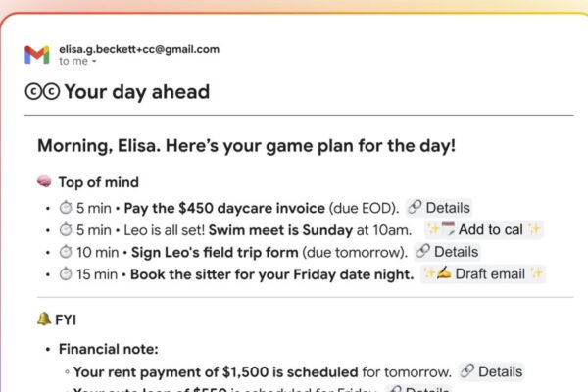Click the stopwatch icon beside field trip form item

pos(67,252)
